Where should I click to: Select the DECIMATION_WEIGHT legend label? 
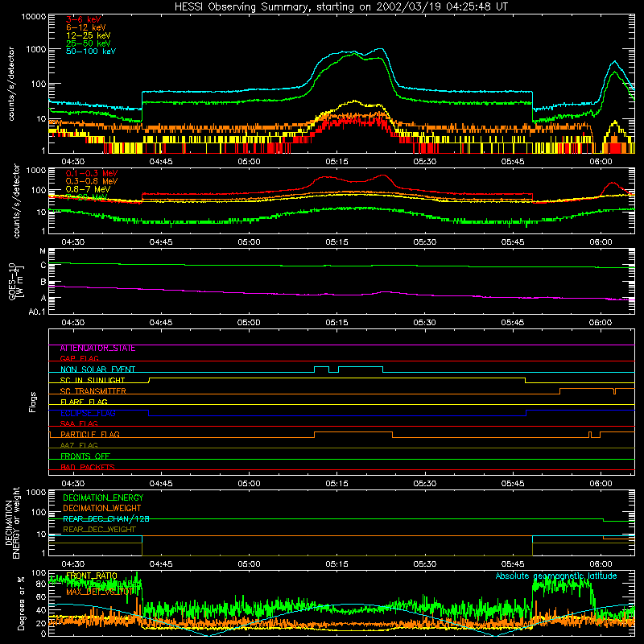coord(102,509)
